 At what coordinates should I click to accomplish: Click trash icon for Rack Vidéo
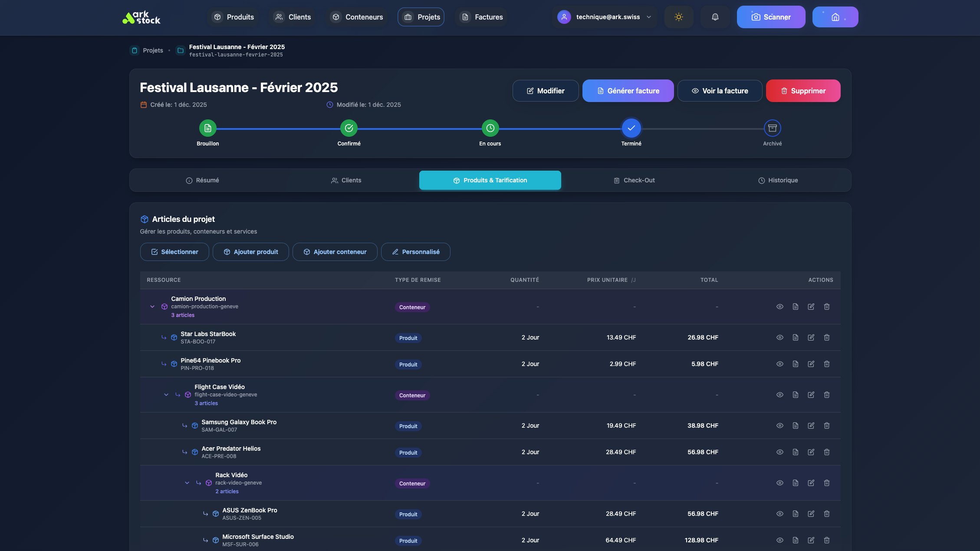(x=826, y=483)
